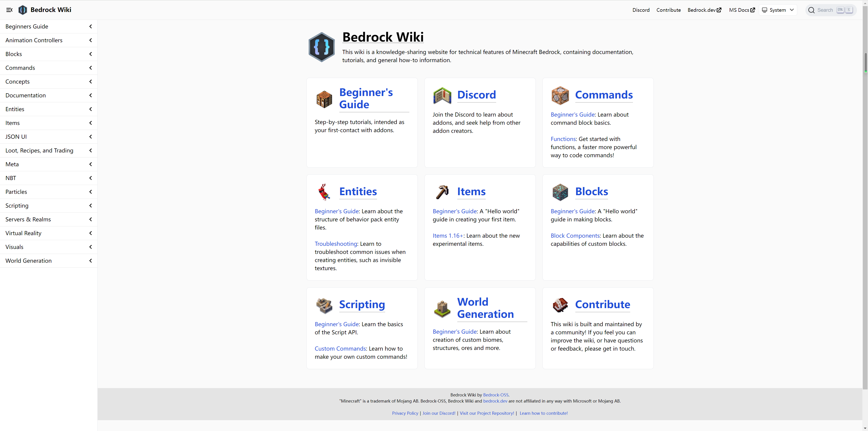Follow the Functions link in Commands card
Screen dimensions: 868x431
[x=563, y=139]
